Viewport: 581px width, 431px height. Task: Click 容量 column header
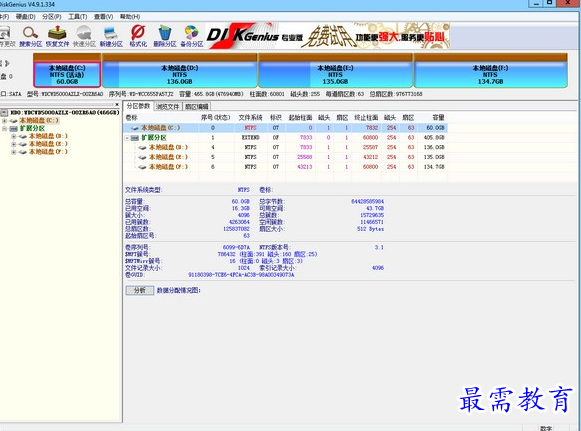click(x=438, y=118)
